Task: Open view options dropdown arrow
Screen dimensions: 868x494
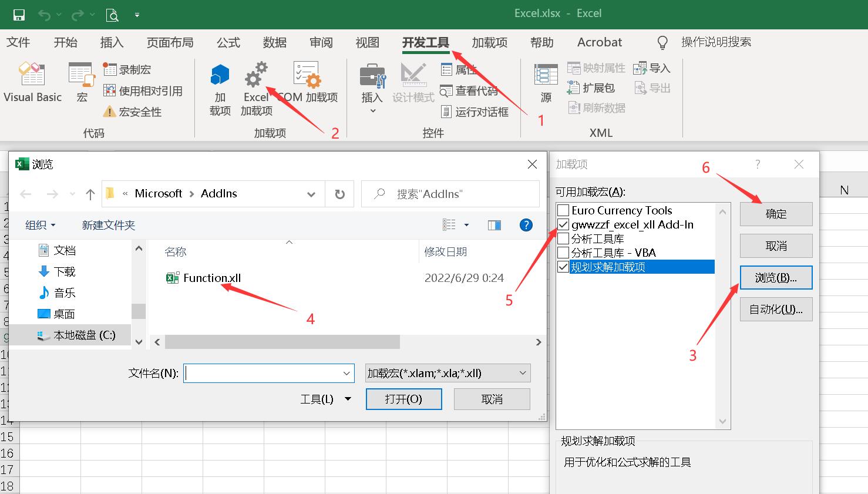Action: click(x=467, y=225)
